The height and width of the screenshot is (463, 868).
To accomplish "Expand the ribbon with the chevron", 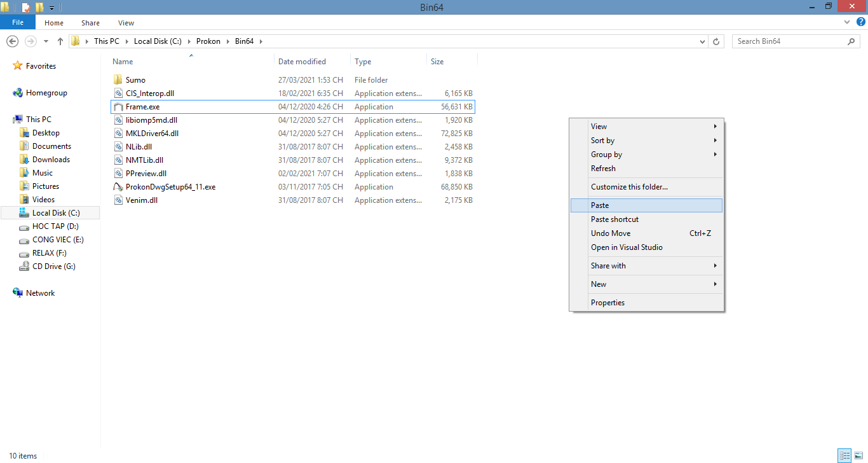I will click(846, 22).
